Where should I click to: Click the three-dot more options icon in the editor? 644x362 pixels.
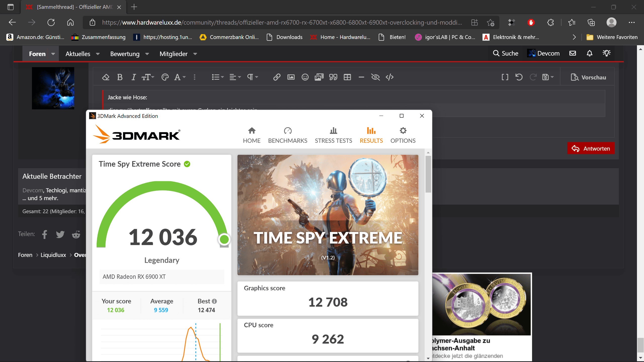(194, 77)
